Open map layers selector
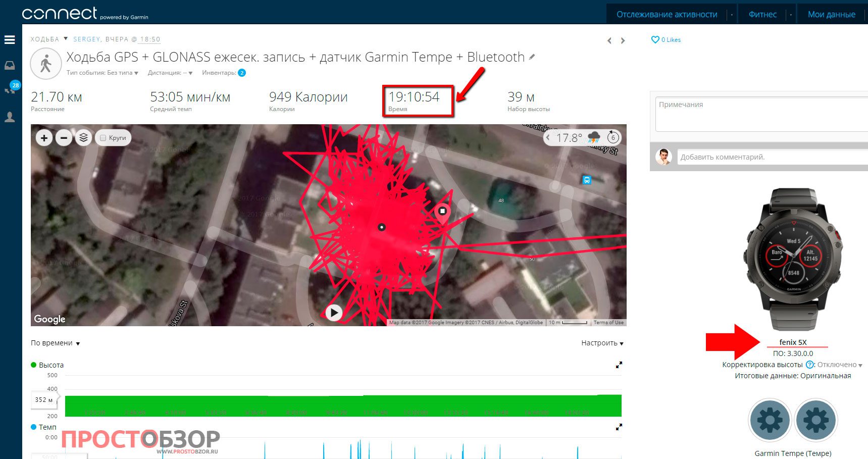Viewport: 868px width, 459px height. pyautogui.click(x=83, y=138)
